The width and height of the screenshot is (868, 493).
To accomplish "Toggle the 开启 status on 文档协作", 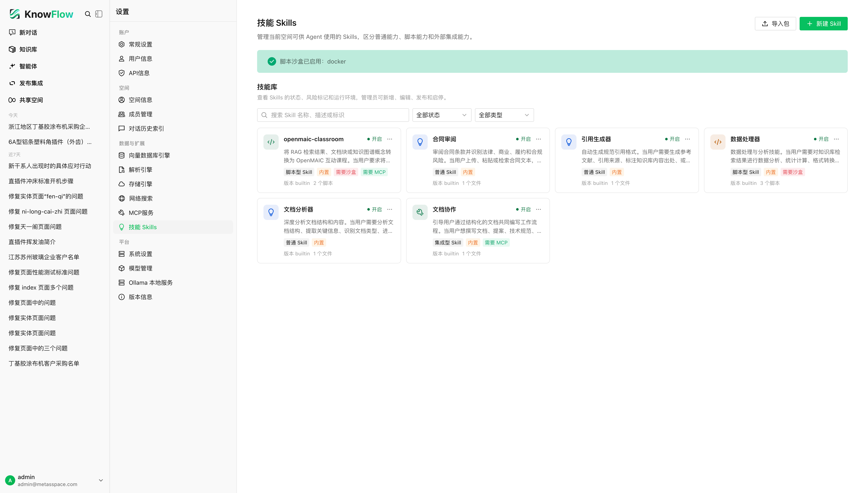I will 523,210.
